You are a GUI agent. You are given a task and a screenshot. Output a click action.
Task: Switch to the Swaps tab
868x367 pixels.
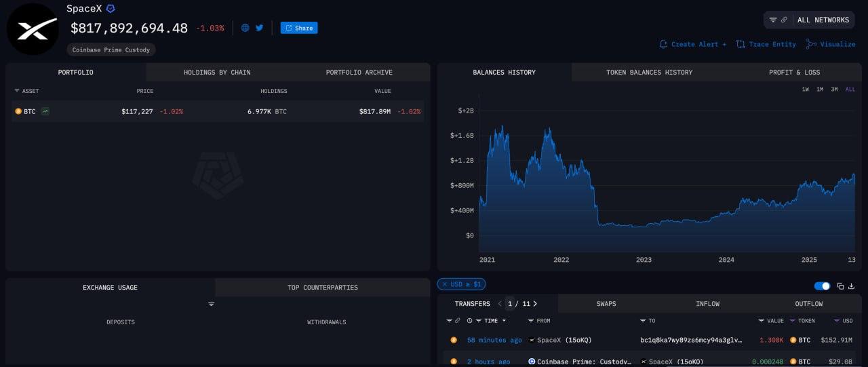point(606,304)
